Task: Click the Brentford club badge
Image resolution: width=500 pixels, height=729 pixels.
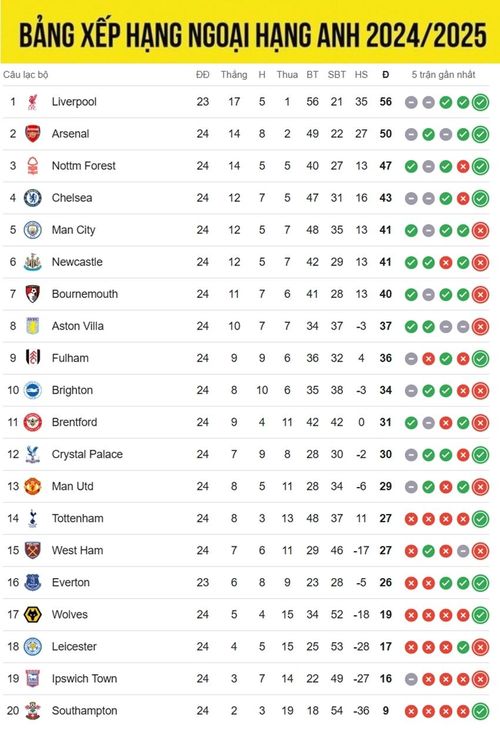Action: pos(33,422)
